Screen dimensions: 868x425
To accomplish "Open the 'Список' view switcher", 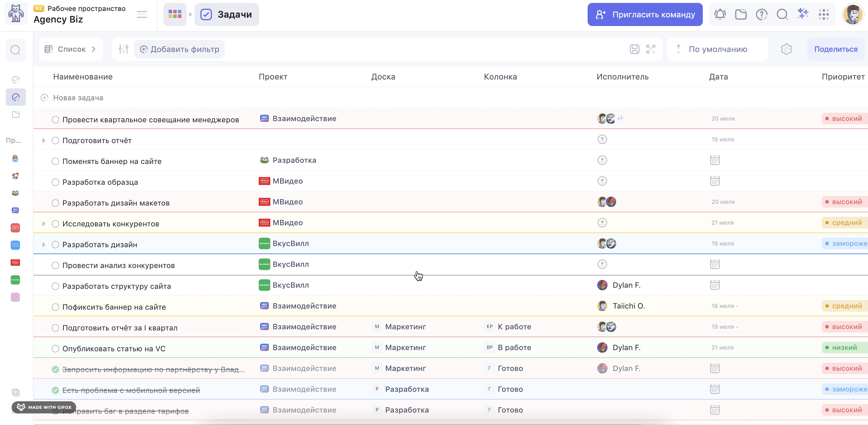I will [71, 49].
